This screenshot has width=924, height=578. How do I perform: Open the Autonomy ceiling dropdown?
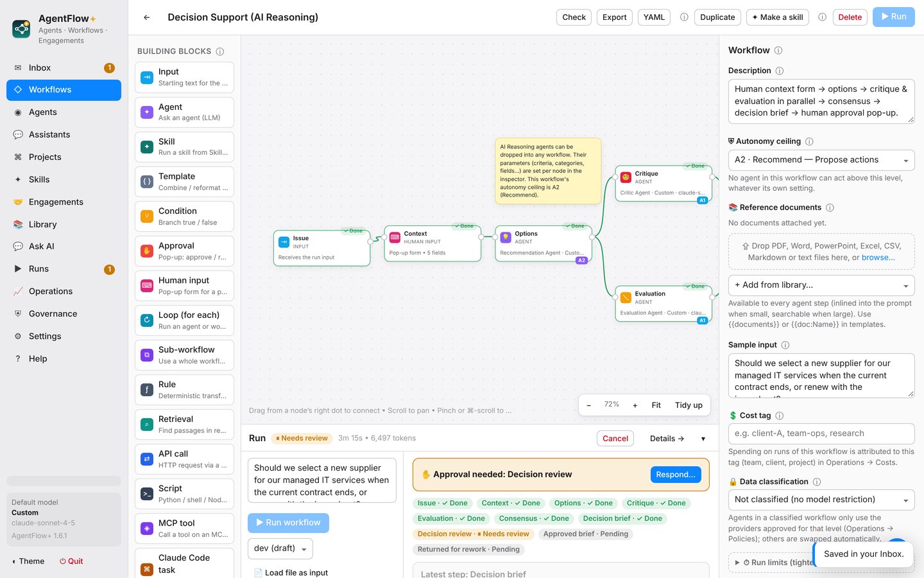pyautogui.click(x=821, y=160)
